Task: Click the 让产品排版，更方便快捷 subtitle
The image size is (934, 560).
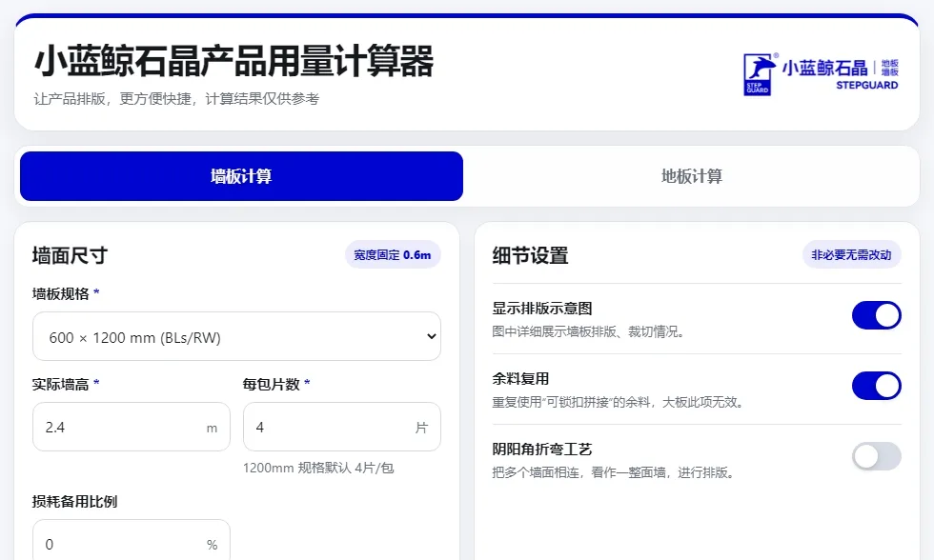Action: tap(176, 99)
